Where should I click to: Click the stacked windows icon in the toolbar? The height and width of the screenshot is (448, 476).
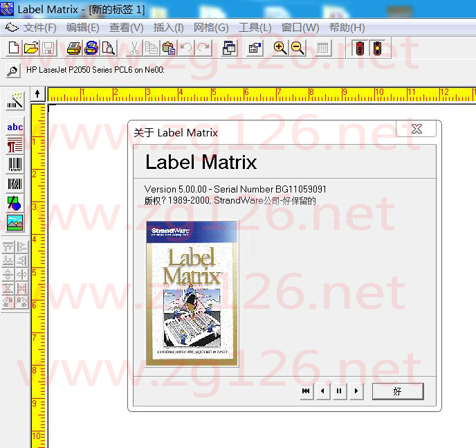229,48
